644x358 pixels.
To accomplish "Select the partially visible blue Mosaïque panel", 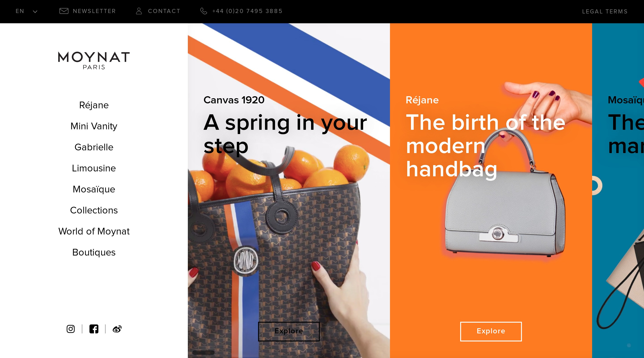I will tap(618, 190).
